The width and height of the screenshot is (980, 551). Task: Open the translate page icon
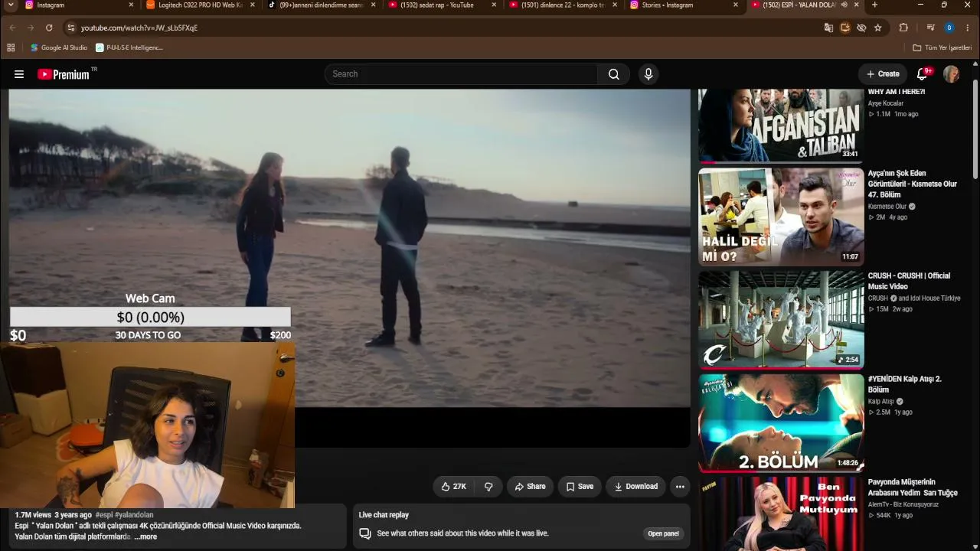(828, 28)
